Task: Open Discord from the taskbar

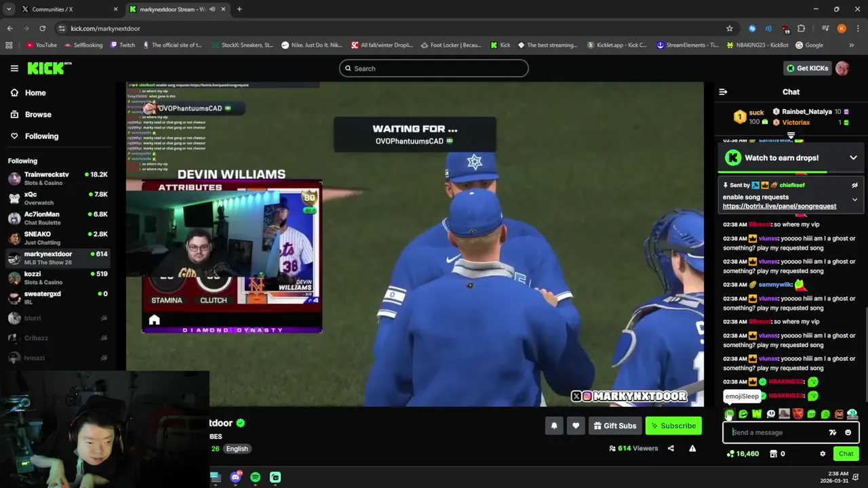Action: pos(235,477)
